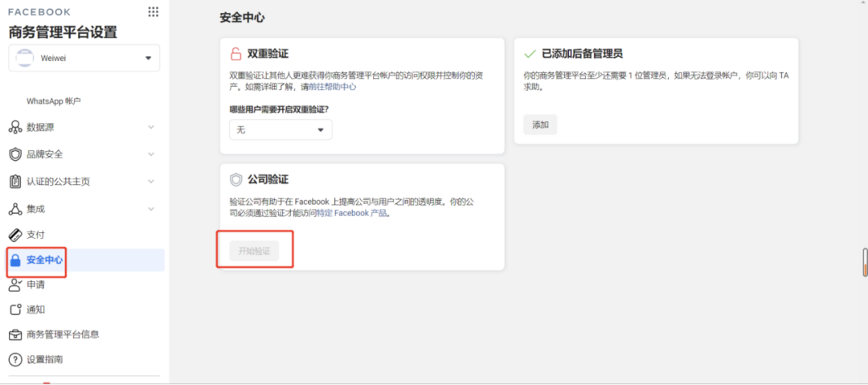Click the page vertical scrollbar thumb

point(865,262)
